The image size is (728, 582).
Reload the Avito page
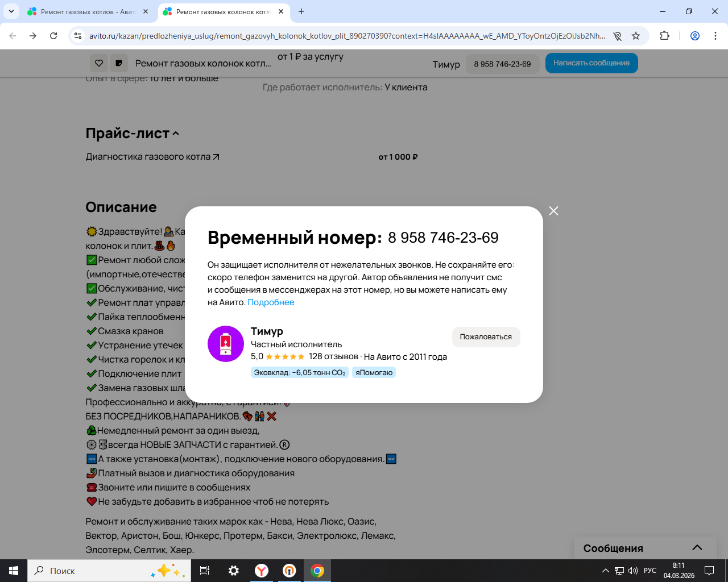pyautogui.click(x=53, y=36)
